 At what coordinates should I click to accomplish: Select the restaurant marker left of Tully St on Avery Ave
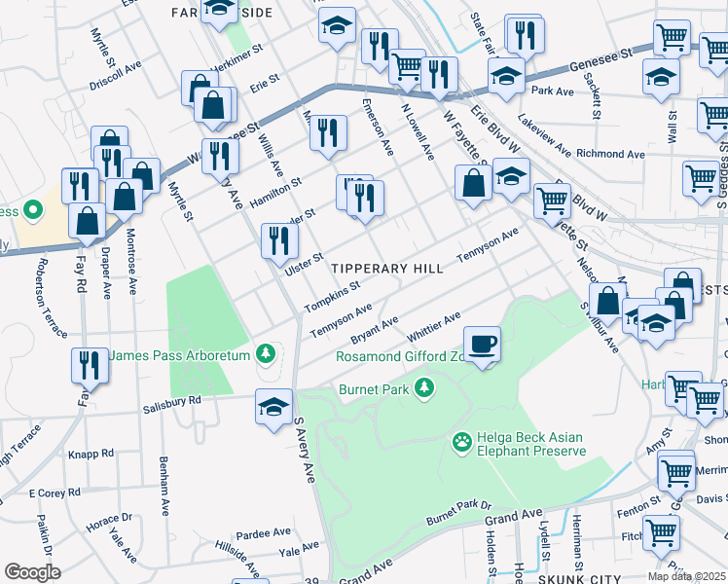(221, 158)
